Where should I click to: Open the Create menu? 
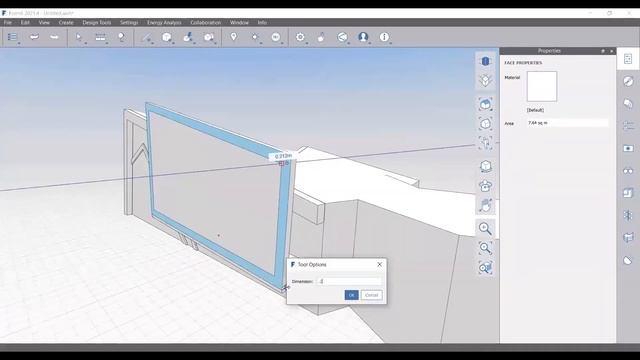coord(66,22)
